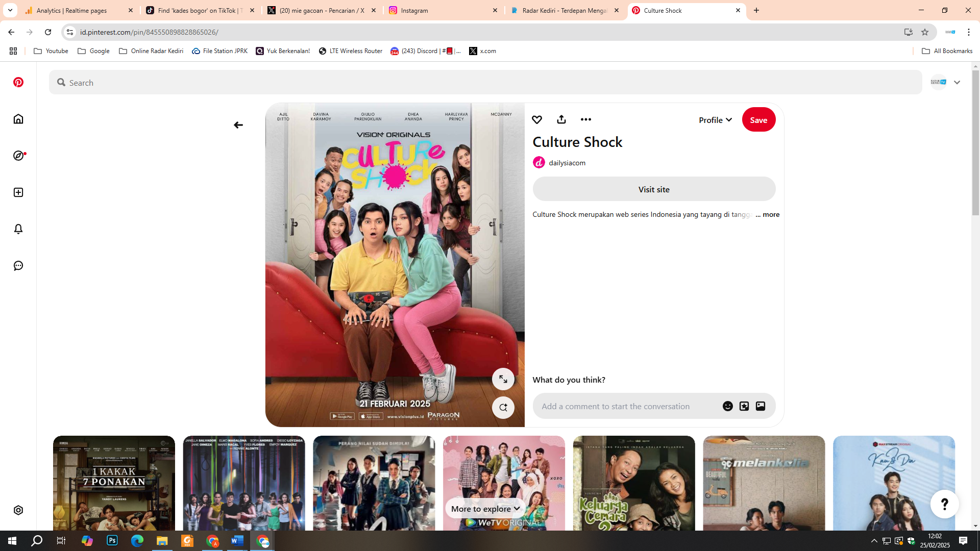Open Chrome tab search dropdown
The height and width of the screenshot is (551, 980).
pyautogui.click(x=10, y=10)
